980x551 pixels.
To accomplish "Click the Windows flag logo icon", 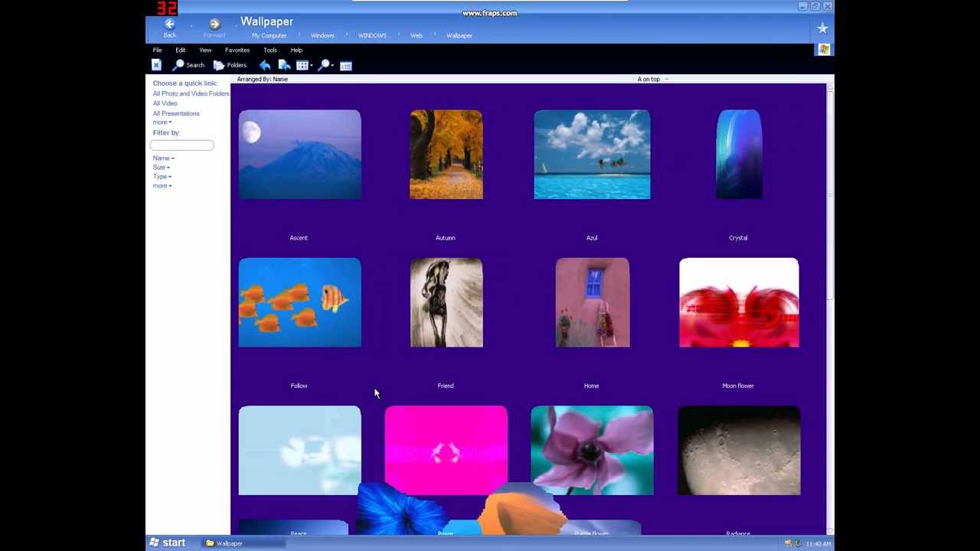I will click(824, 50).
